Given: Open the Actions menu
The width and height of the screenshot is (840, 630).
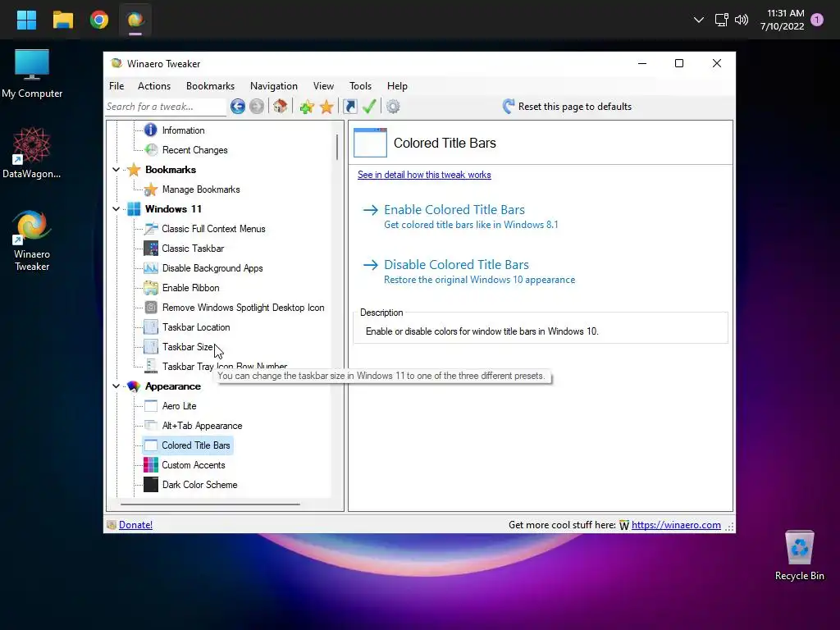Looking at the screenshot, I should click(154, 85).
